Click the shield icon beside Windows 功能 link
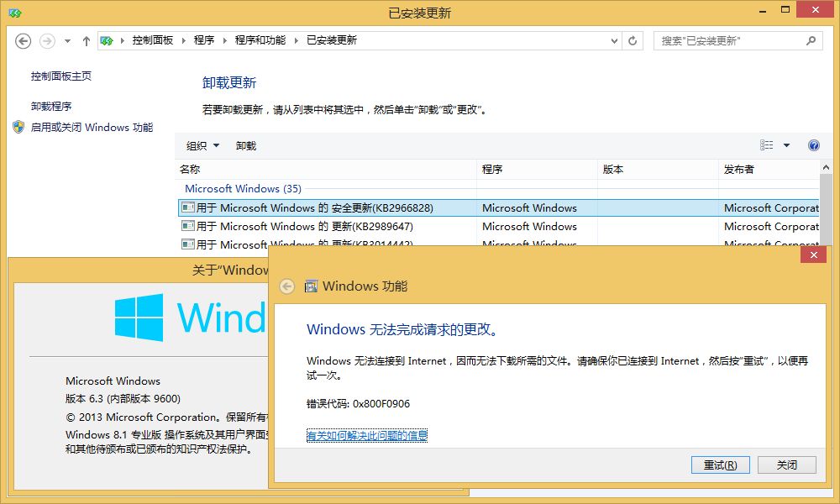This screenshot has width=840, height=504. [x=18, y=128]
